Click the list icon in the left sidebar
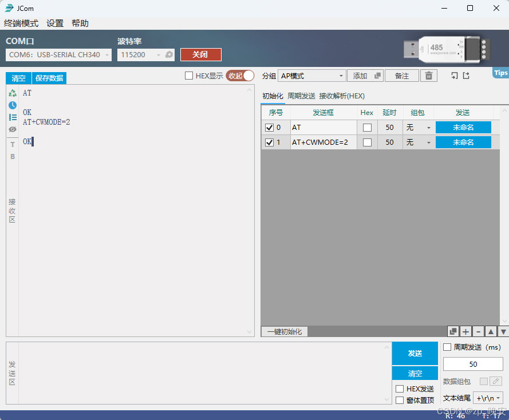The image size is (509, 420). [12, 117]
